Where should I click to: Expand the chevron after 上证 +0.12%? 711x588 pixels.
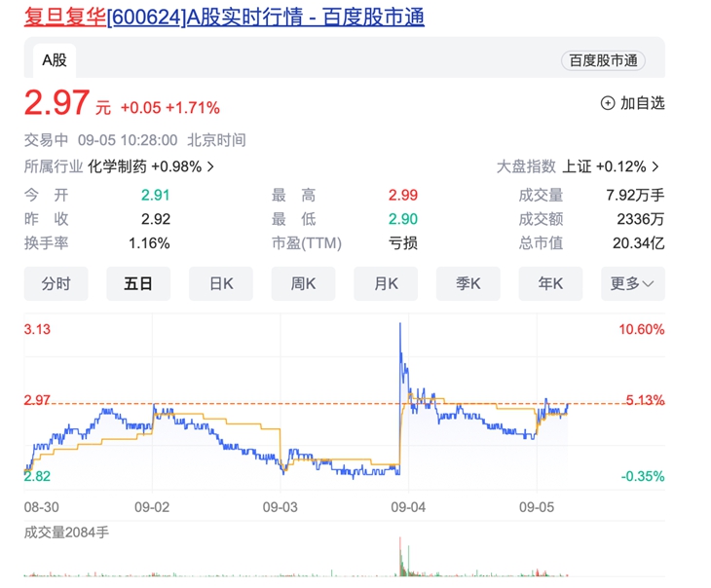click(655, 166)
